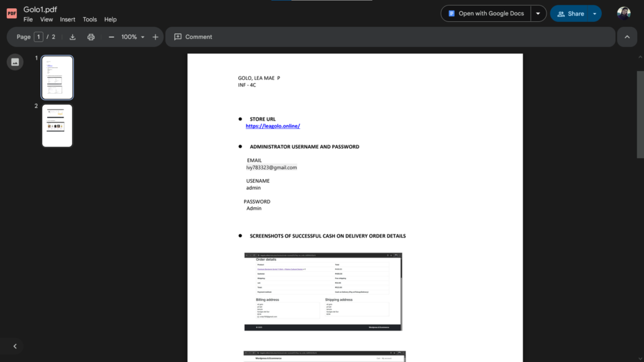Open the 100% zoom level dropdown
Image resolution: width=644 pixels, height=362 pixels.
(133, 37)
